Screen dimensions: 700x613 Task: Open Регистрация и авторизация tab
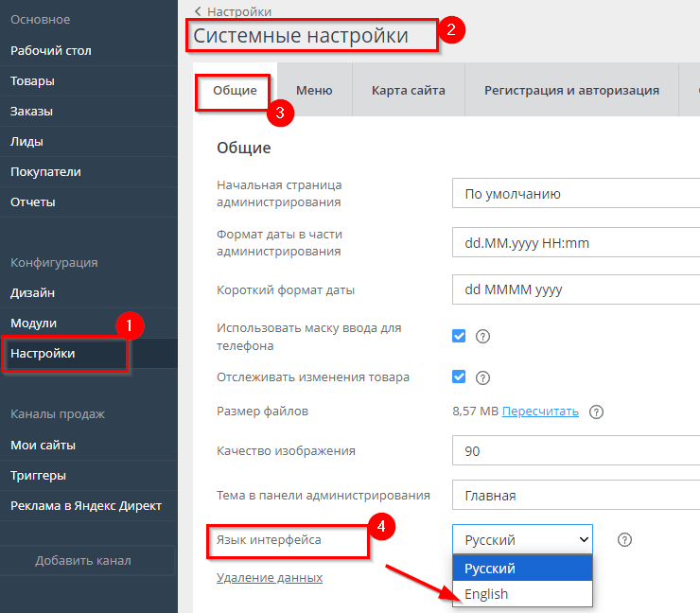(x=571, y=90)
